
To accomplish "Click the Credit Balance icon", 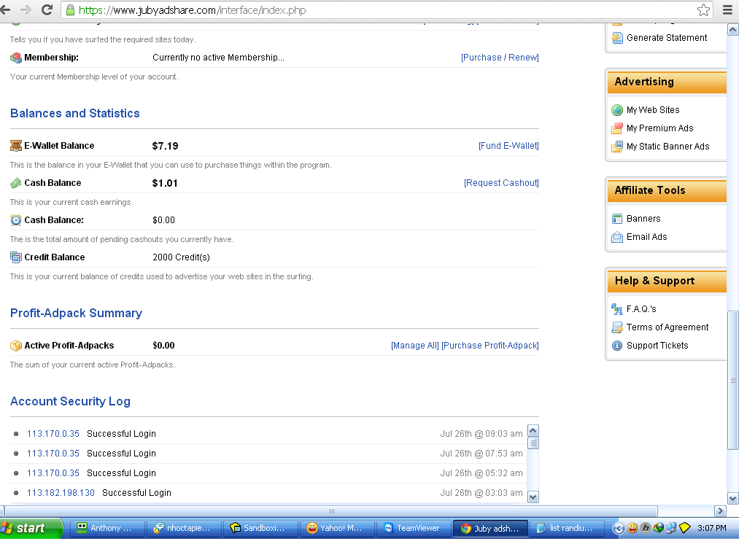I will click(16, 257).
